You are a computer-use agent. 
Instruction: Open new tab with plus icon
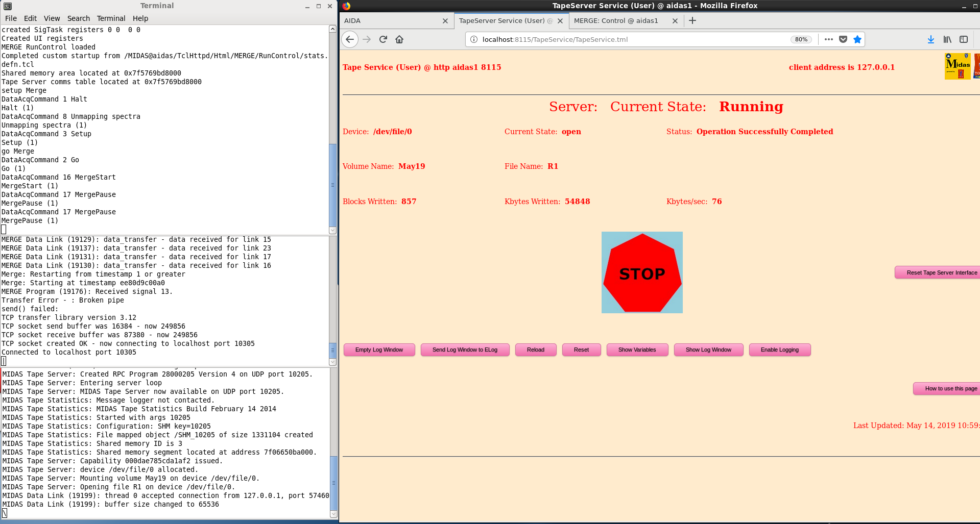click(x=692, y=20)
